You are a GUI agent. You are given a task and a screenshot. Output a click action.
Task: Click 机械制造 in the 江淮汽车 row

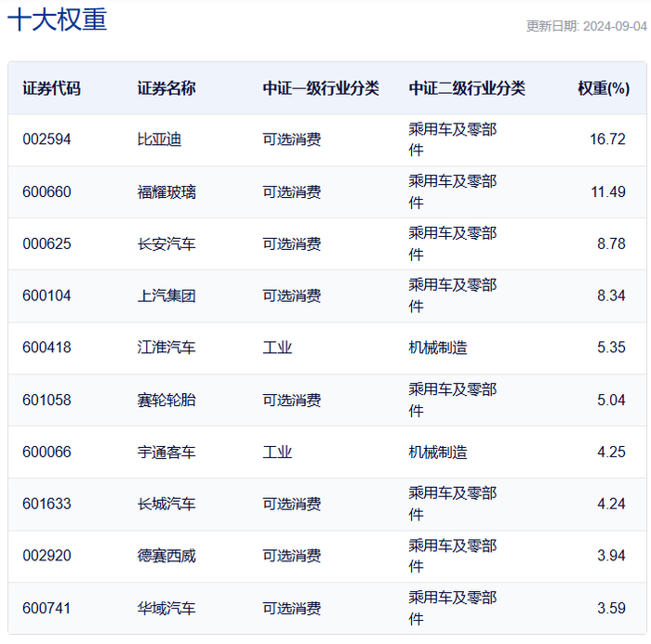(x=438, y=348)
